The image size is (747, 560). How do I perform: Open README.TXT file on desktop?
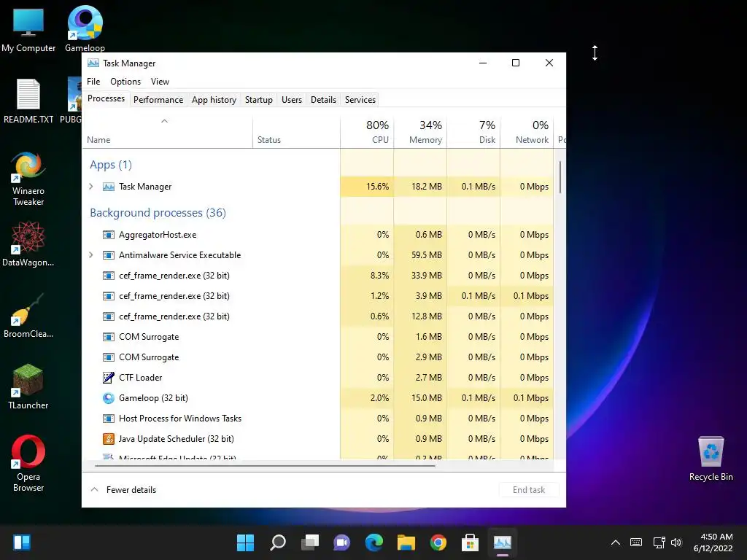point(28,101)
